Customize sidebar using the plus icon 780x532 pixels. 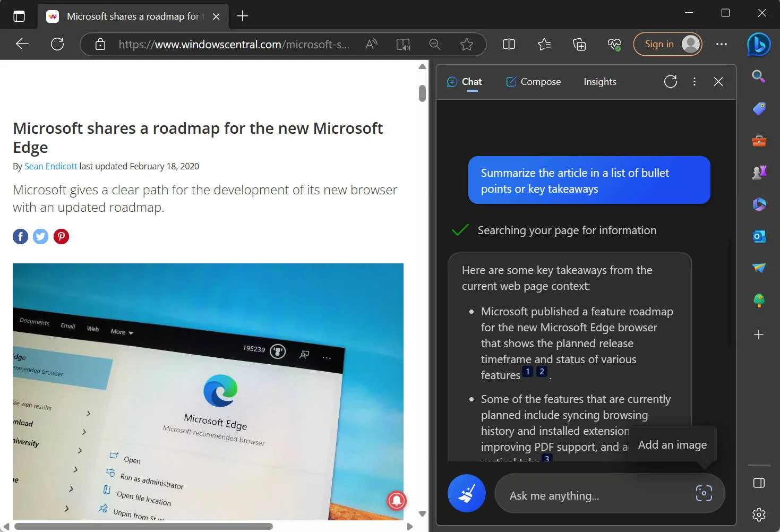(759, 334)
